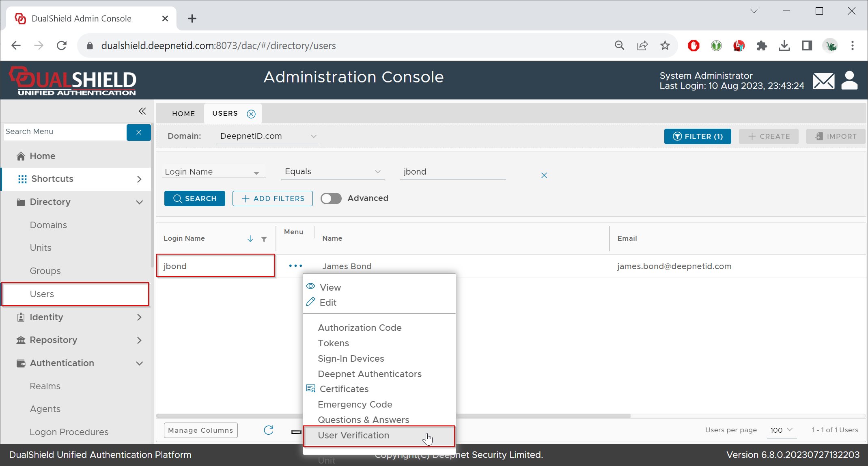Open Users per page 100 selector

[x=781, y=430]
